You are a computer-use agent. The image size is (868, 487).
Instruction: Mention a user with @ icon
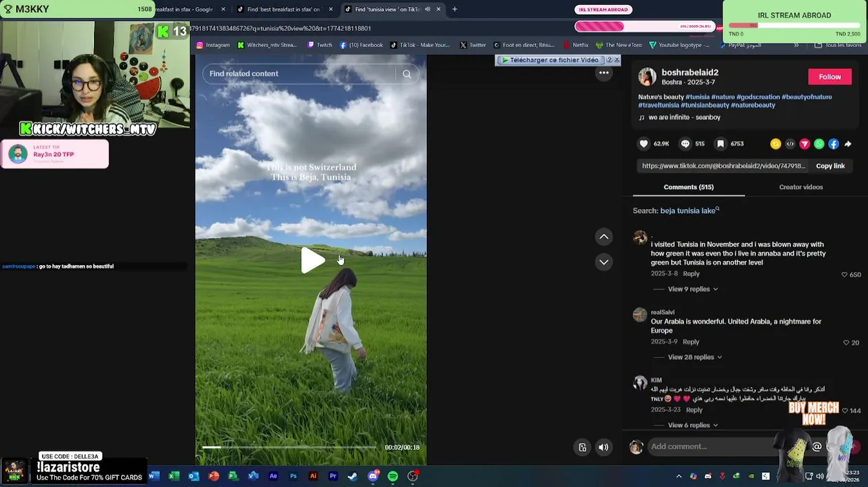[817, 447]
